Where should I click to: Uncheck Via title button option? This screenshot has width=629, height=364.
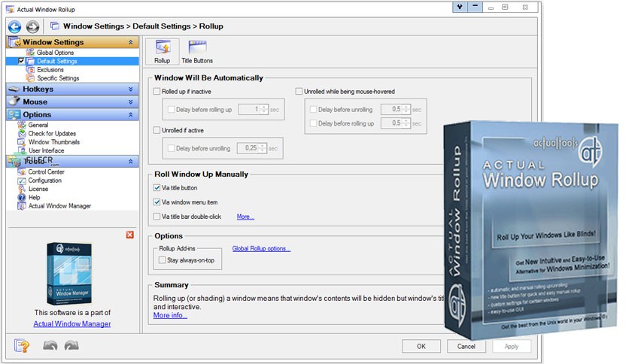coord(156,187)
